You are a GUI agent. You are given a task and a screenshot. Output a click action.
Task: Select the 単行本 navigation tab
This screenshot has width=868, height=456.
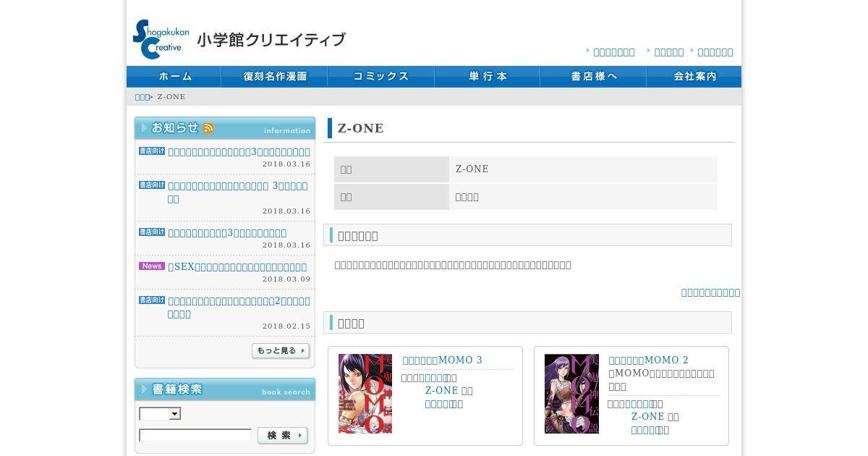[488, 77]
